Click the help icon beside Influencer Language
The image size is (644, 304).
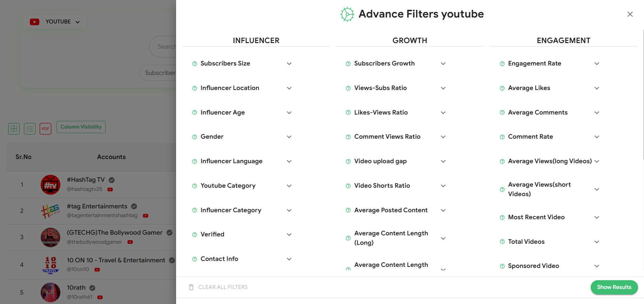tap(194, 161)
